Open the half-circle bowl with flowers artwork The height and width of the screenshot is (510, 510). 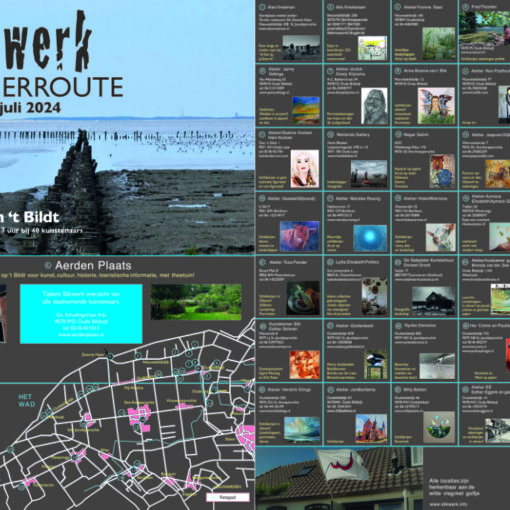point(439,427)
